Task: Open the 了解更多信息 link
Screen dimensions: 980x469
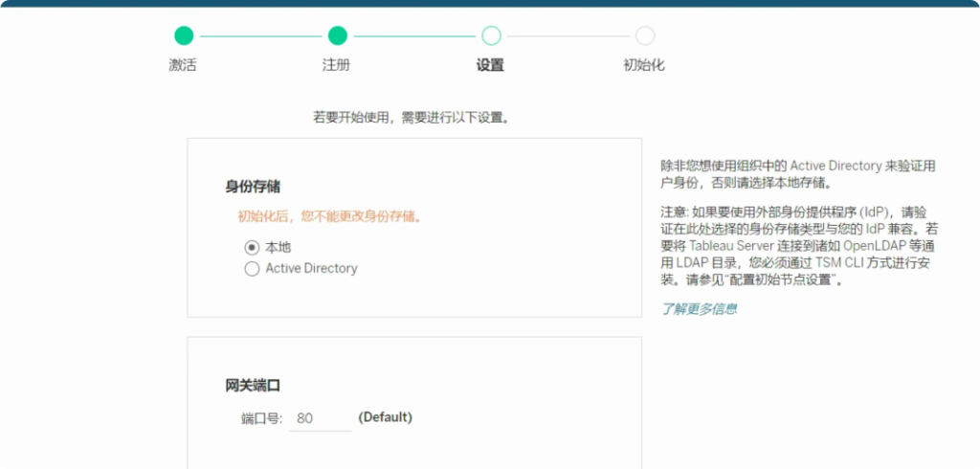Action: (699, 309)
